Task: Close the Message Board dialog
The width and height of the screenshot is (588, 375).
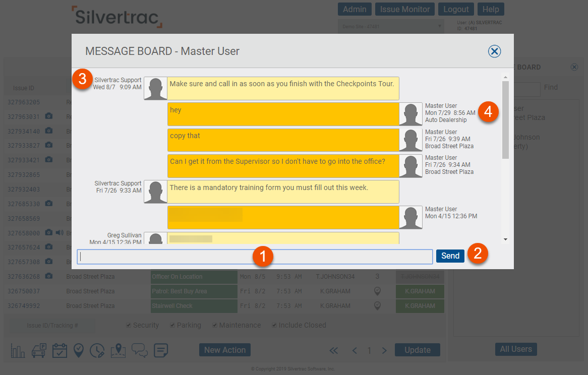Action: 494,51
